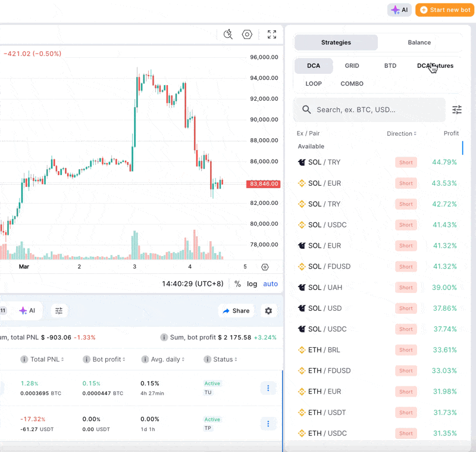Click the strategy search input field
The width and height of the screenshot is (476, 452).
[x=375, y=110]
